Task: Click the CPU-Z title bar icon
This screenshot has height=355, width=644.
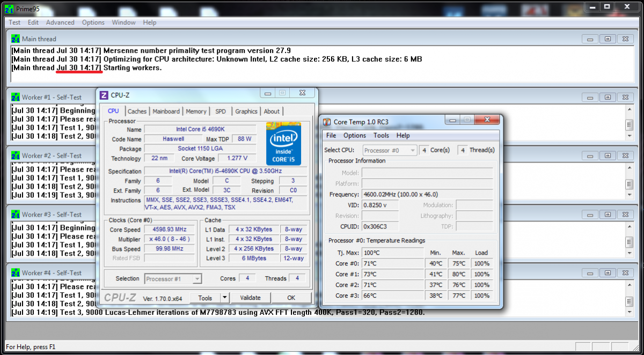Action: coord(104,95)
